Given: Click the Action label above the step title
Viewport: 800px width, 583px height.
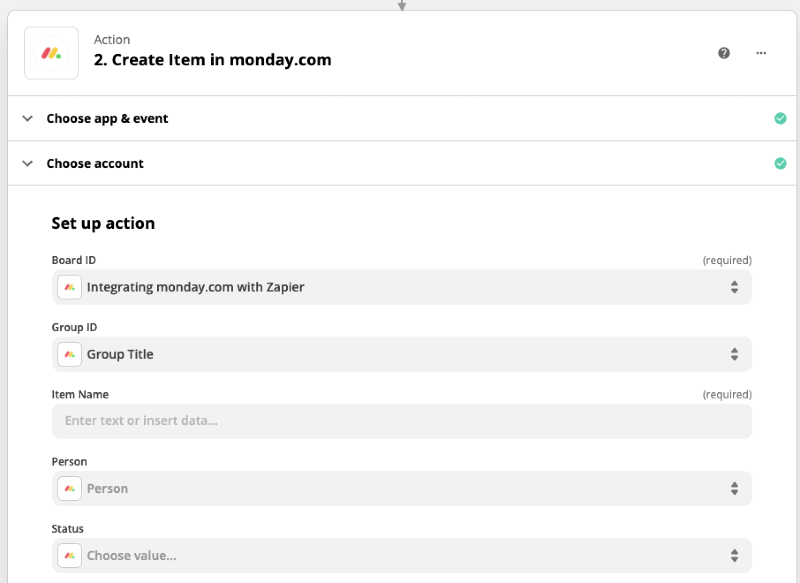Looking at the screenshot, I should coord(112,40).
